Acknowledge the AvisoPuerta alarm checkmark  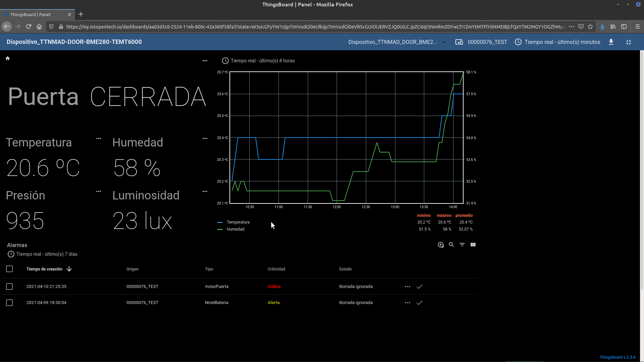coord(420,287)
